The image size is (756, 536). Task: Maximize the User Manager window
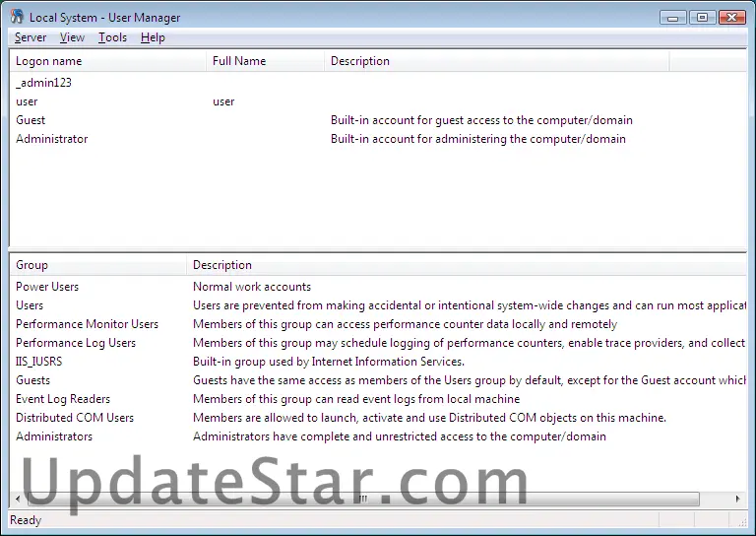pyautogui.click(x=702, y=18)
